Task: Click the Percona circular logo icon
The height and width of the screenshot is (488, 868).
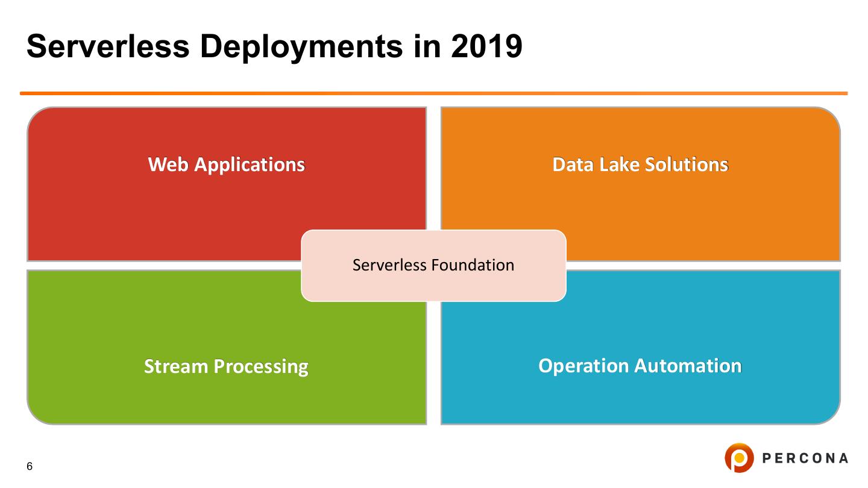Action: pos(739,458)
